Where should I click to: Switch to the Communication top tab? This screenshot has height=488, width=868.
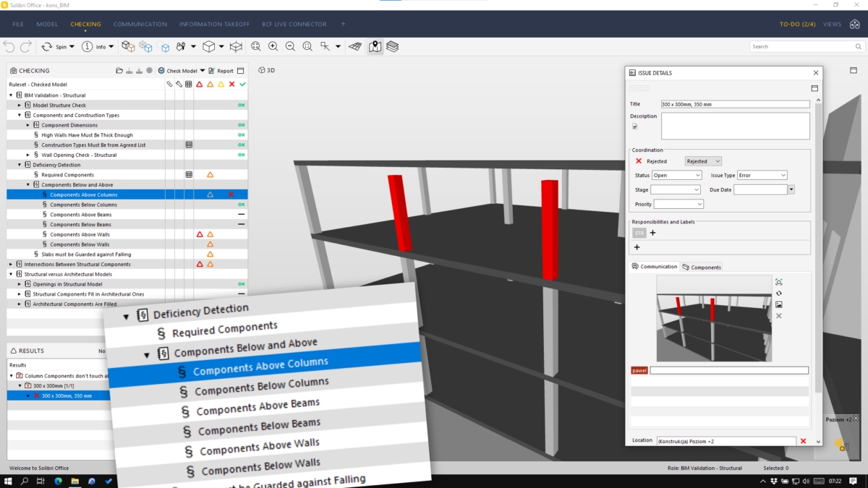pos(140,24)
